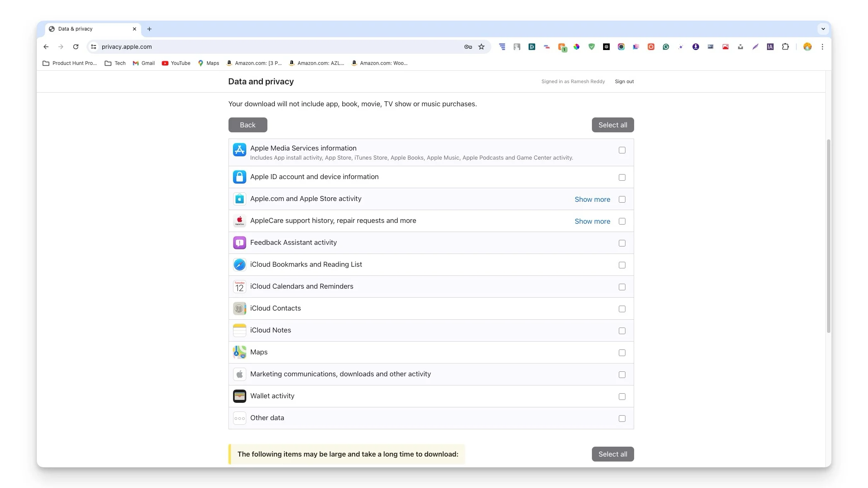868x488 pixels.
Task: Check the Maps data checkbox
Action: [622, 353]
